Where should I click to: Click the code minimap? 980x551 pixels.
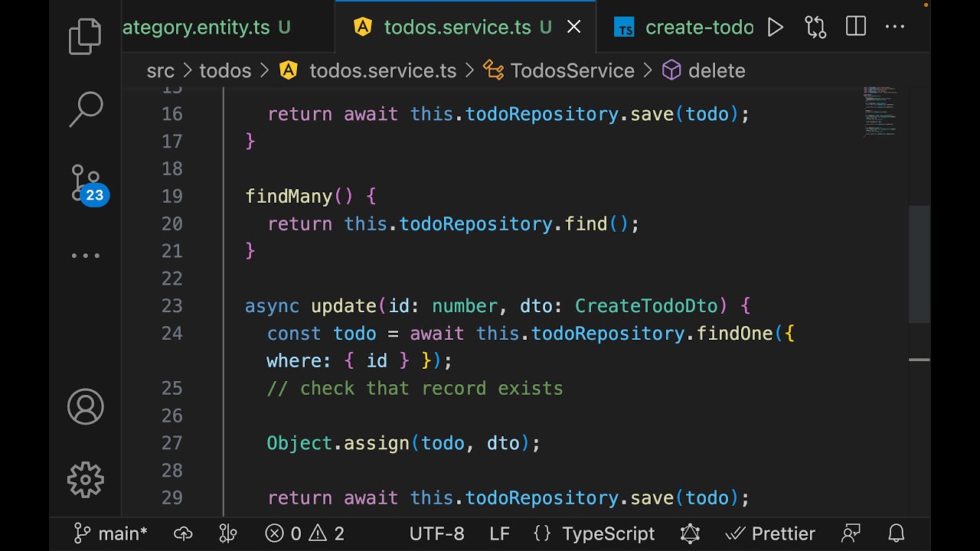880,111
